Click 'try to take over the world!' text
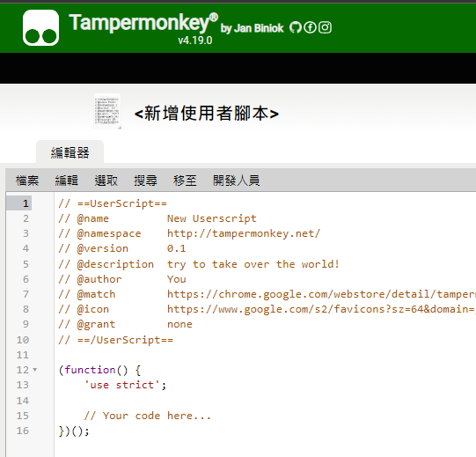Image resolution: width=476 pixels, height=457 pixels. click(253, 264)
